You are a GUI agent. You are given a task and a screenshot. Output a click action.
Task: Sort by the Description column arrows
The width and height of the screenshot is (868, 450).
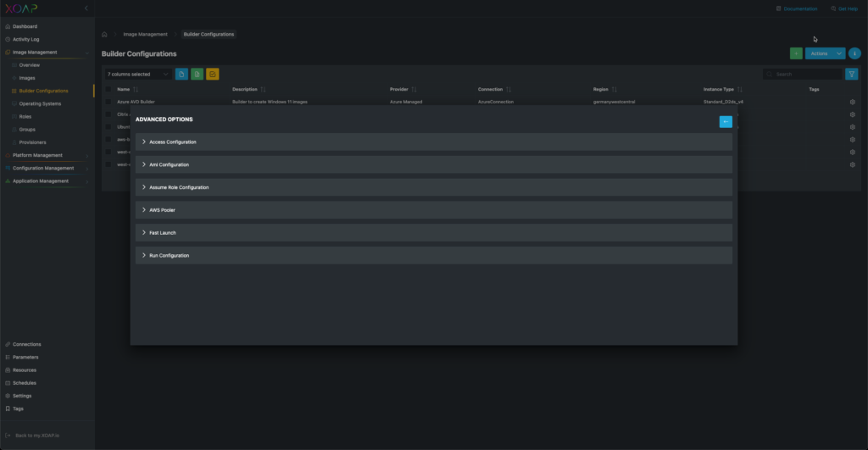pos(263,89)
